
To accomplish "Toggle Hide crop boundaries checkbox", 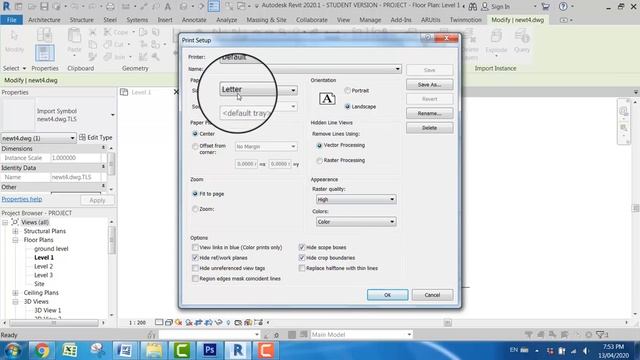I will (x=302, y=258).
